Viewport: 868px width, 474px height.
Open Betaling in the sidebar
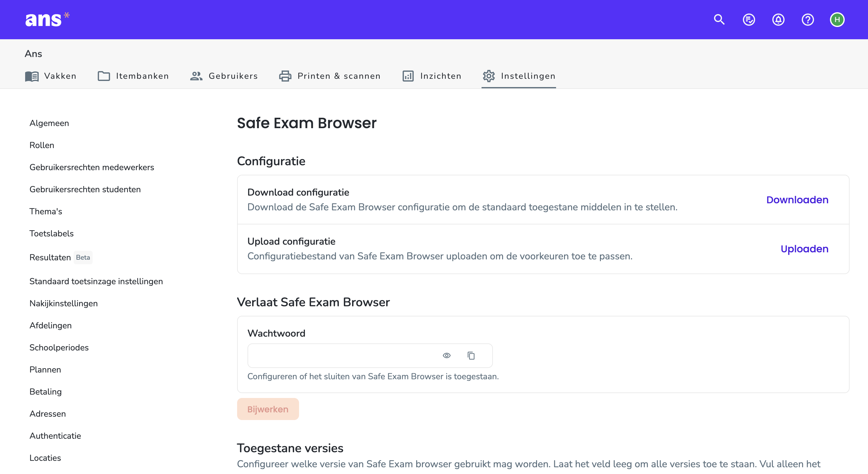click(x=45, y=392)
